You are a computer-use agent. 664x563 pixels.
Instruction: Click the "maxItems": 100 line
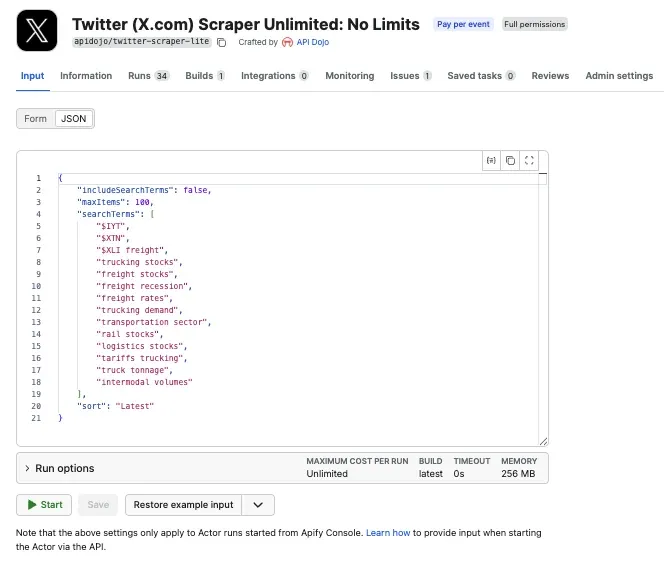tap(115, 202)
